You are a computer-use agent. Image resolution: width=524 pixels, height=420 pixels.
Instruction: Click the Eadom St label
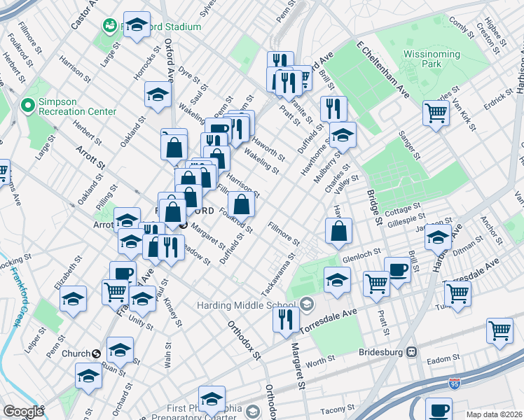tap(443, 360)
